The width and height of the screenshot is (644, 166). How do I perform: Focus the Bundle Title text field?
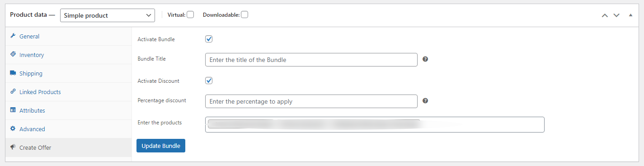pos(311,60)
